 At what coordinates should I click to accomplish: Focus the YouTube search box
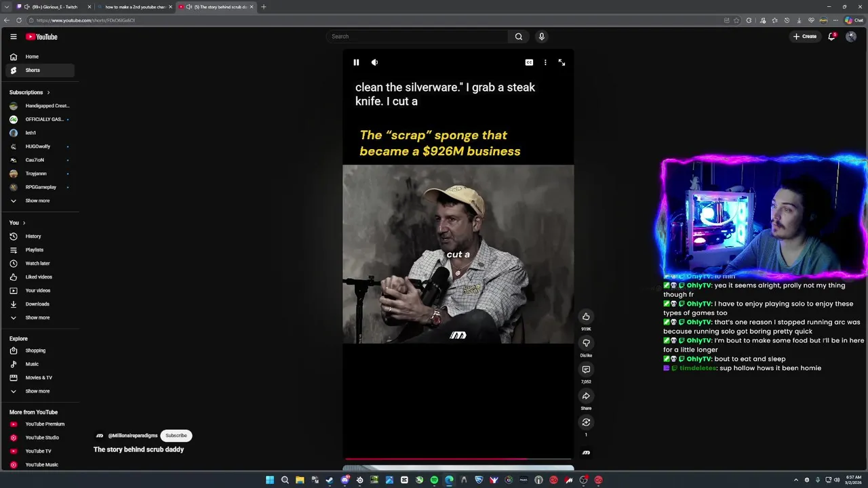click(x=417, y=37)
